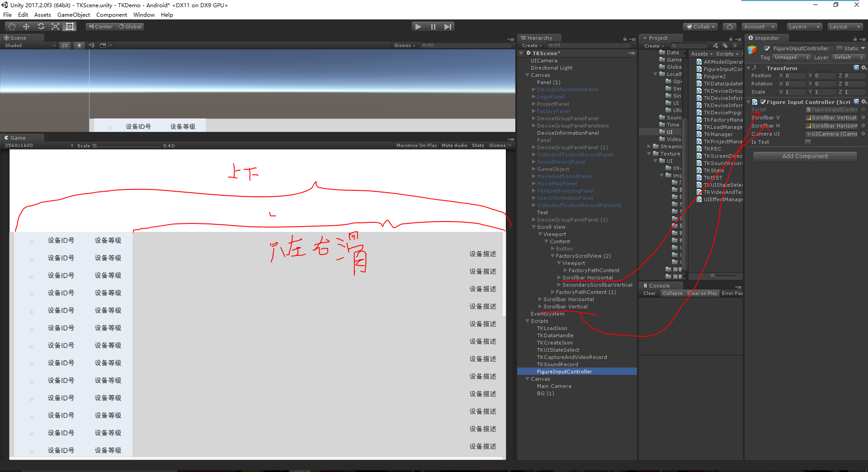Screen dimensions: 868x472
Task: Open the Cloud services button
Action: pos(730,27)
